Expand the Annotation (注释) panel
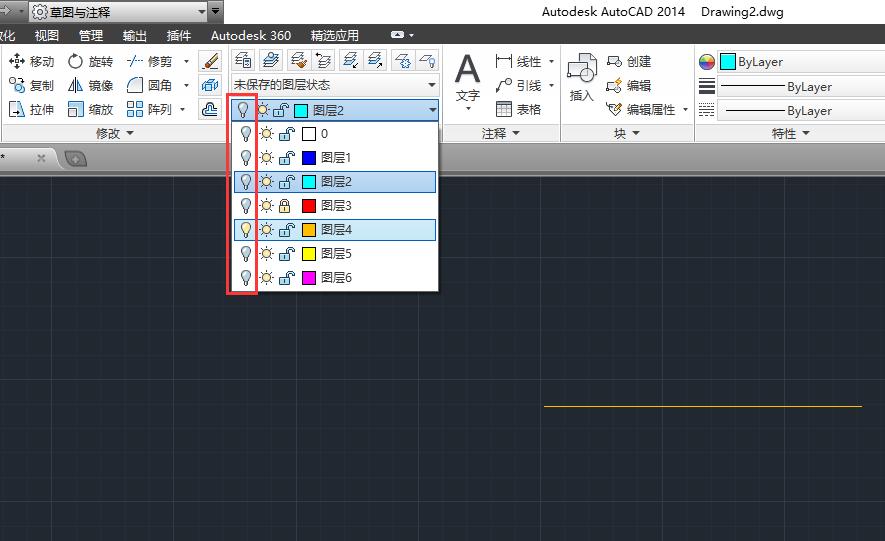 tap(501, 133)
